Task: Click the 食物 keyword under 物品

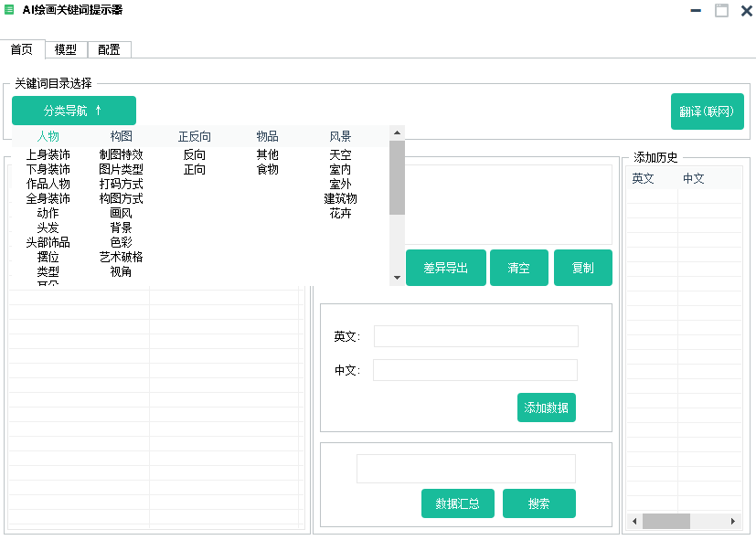Action: coord(266,168)
